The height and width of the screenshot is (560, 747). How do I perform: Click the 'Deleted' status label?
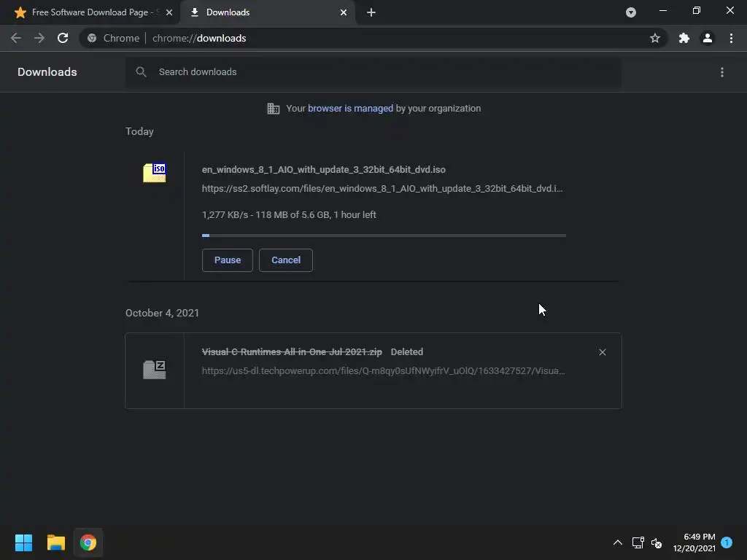click(407, 352)
